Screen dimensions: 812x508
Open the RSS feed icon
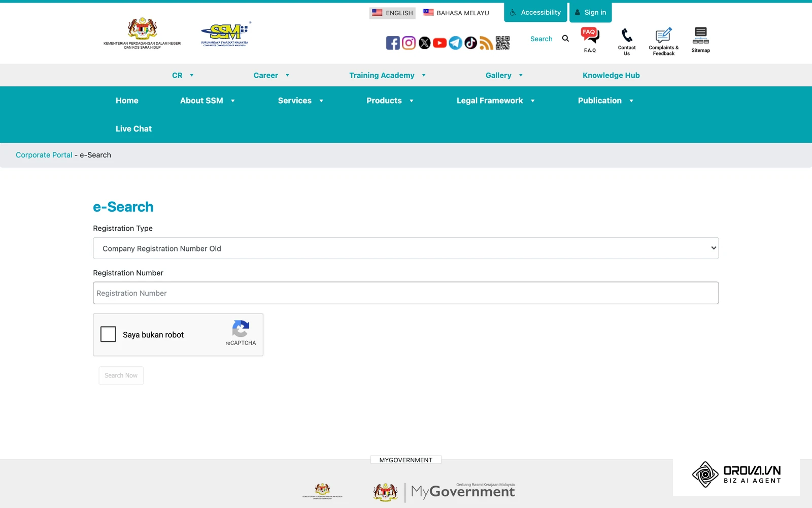[486, 43]
